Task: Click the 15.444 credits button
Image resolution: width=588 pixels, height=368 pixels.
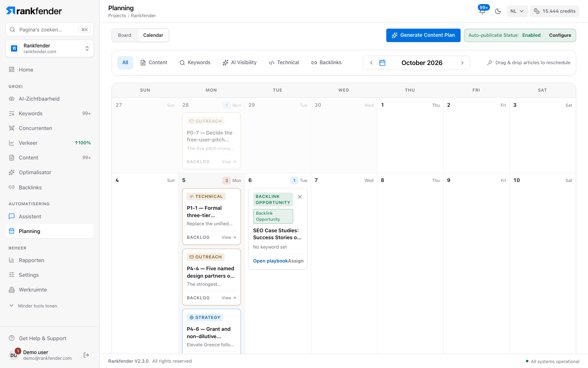Action: (x=555, y=11)
